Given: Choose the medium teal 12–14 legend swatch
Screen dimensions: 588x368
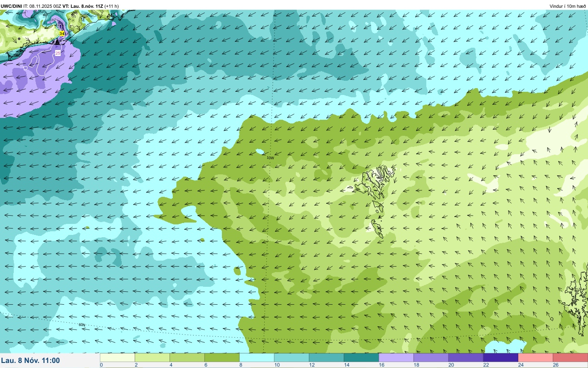Looking at the screenshot, I should (327, 357).
